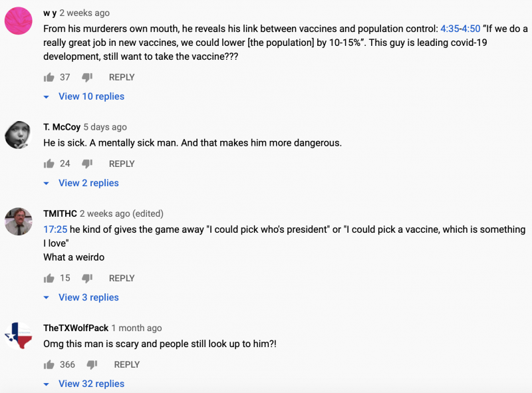Screen dimensions: 532x393
Task: Show View 3 replies under TMITHC
Action: 88,297
